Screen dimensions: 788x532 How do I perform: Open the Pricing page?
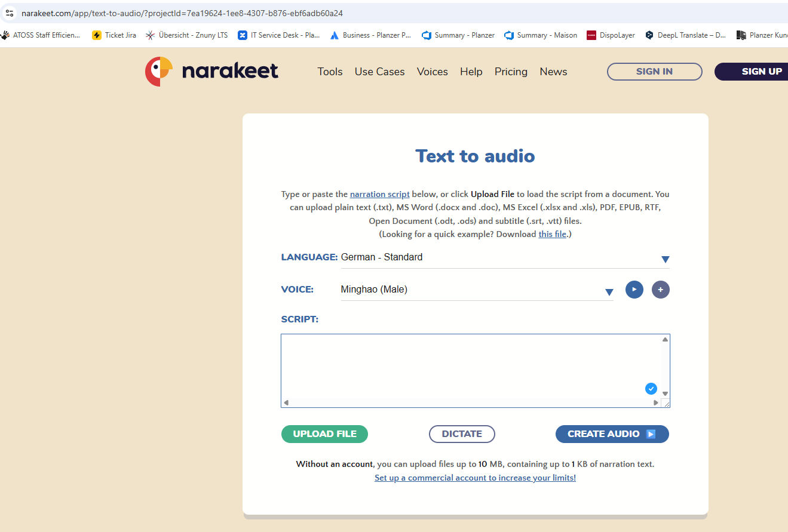click(x=511, y=72)
